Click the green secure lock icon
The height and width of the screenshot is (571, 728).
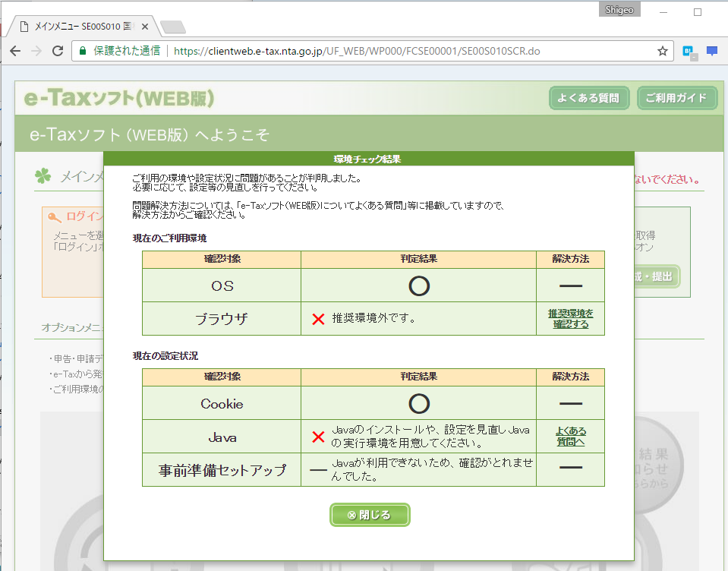(x=83, y=51)
